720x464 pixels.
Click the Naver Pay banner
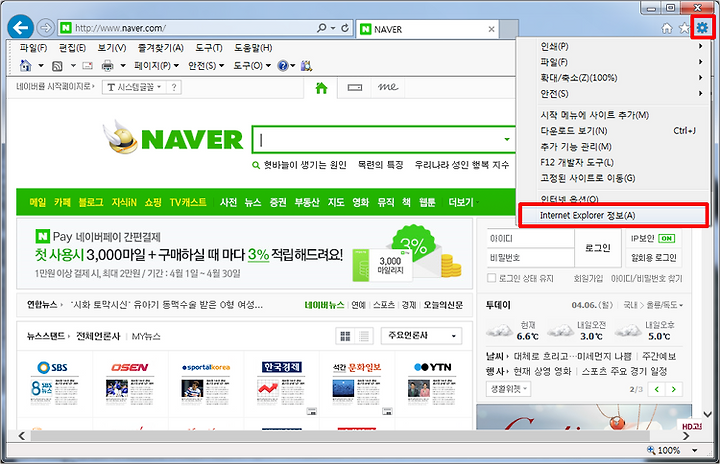[244, 254]
